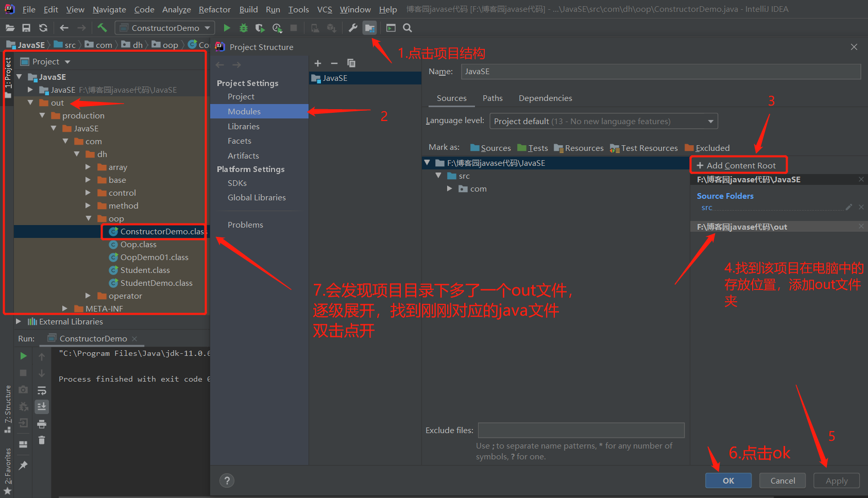Click the help question mark button

[x=227, y=480]
